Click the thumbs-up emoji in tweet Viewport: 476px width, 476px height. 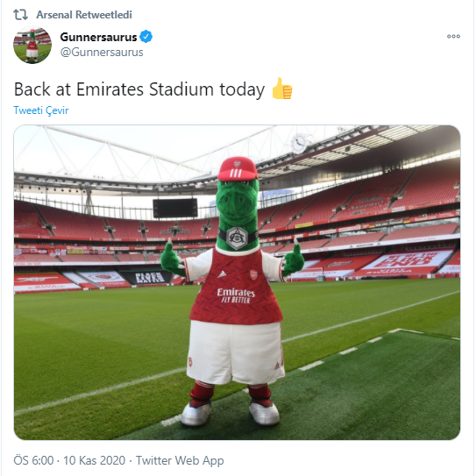pos(282,89)
